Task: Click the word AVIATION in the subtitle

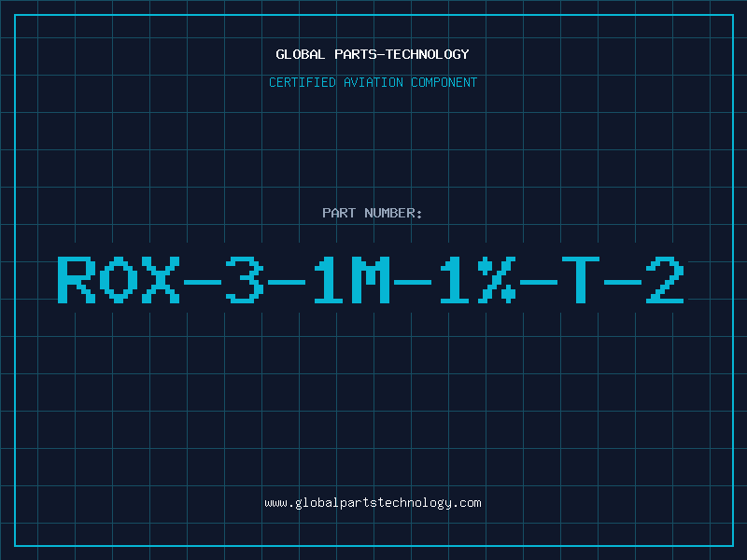Action: pyautogui.click(x=373, y=82)
